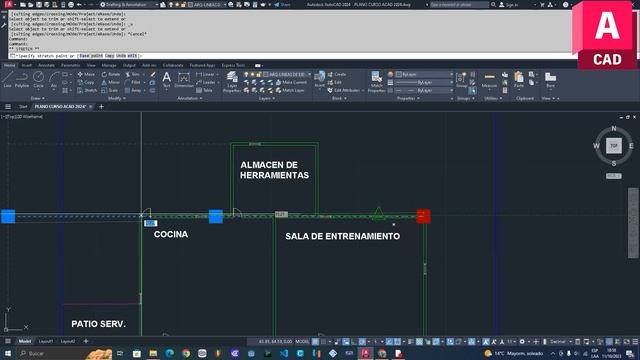The width and height of the screenshot is (640, 360).
Task: Select the Polyline tool
Action: [x=22, y=79]
